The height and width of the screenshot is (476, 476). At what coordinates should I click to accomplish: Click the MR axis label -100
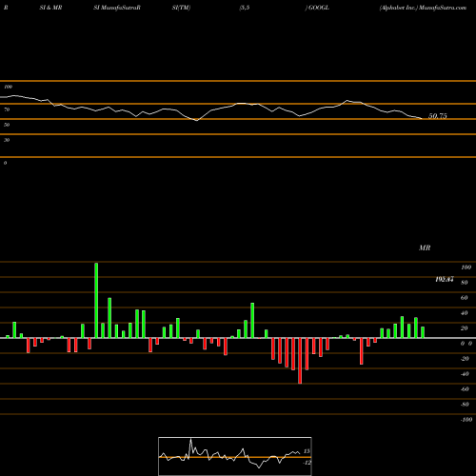(x=466, y=420)
